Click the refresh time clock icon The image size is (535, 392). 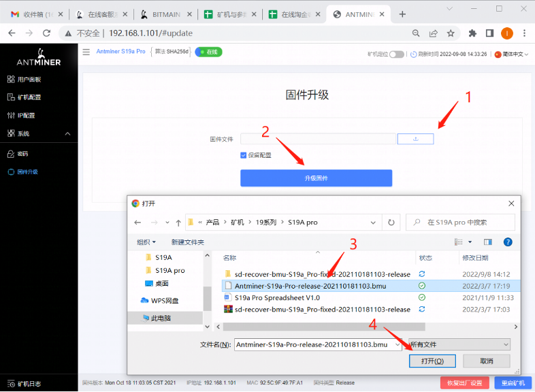tap(413, 54)
